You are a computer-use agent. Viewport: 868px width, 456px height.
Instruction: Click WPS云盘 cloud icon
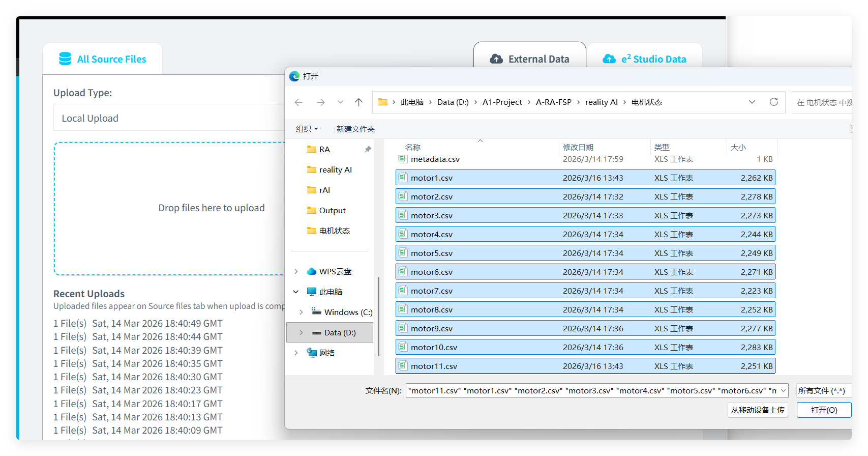[x=312, y=272]
